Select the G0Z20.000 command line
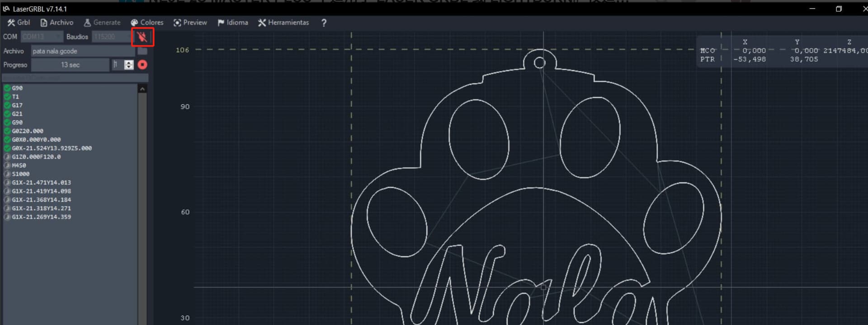The image size is (868, 325). (28, 131)
